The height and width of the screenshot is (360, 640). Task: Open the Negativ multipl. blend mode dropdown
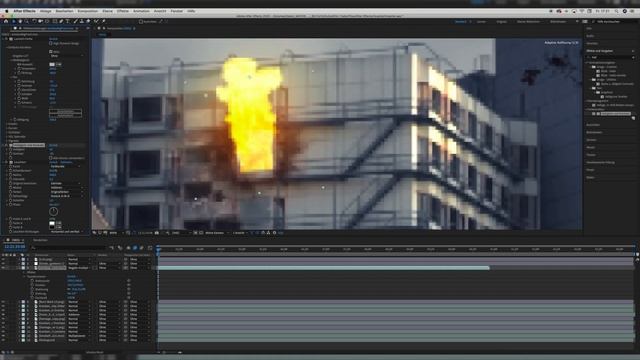[x=79, y=268]
